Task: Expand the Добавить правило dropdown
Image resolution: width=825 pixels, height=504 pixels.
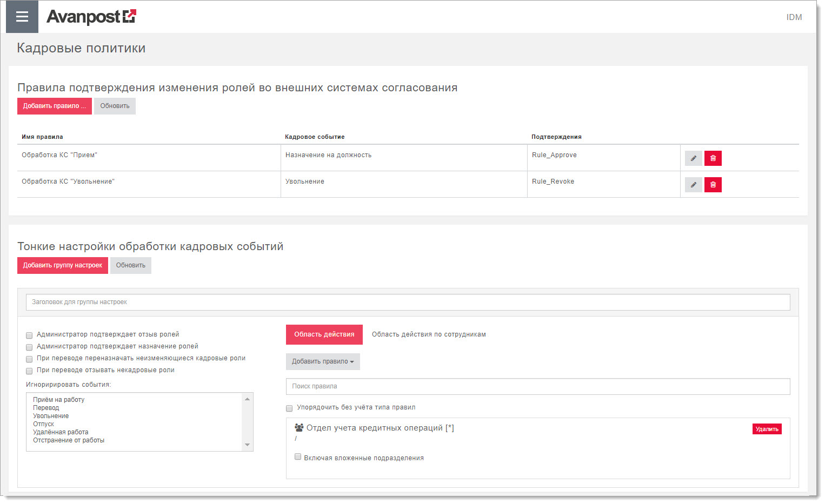Action: tap(323, 361)
